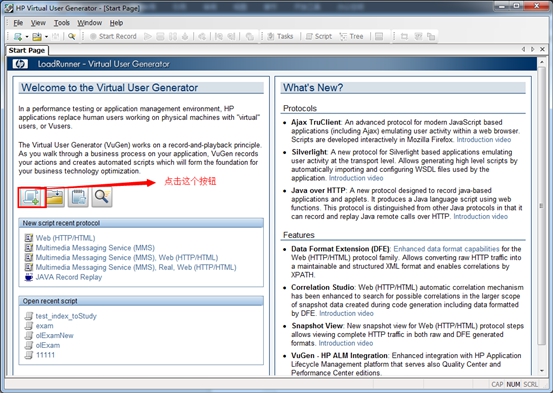Click the search icon in the main toolbar
The height and width of the screenshot is (393, 553).
72,36
